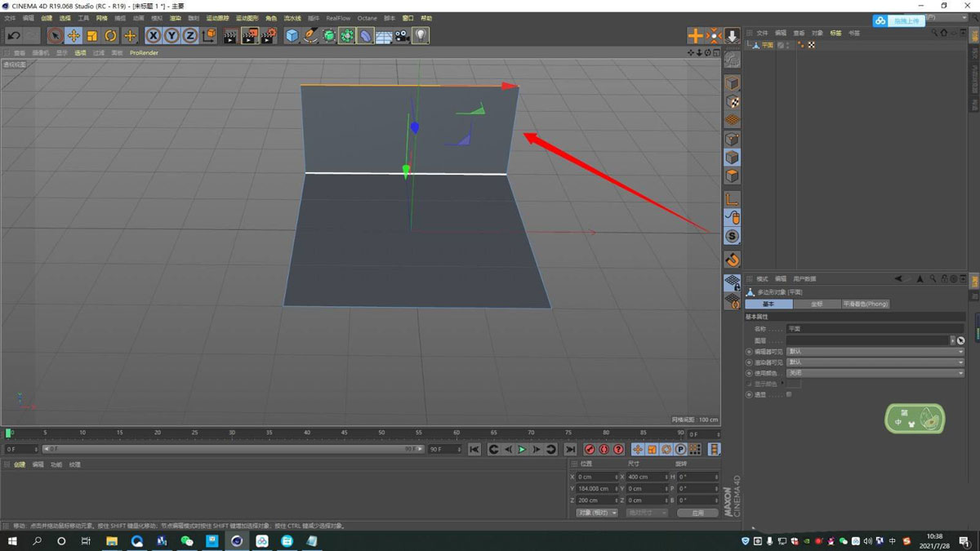Open the 使用颜色 dropdown set to 关闭
This screenshot has height=551, width=980.
point(873,372)
